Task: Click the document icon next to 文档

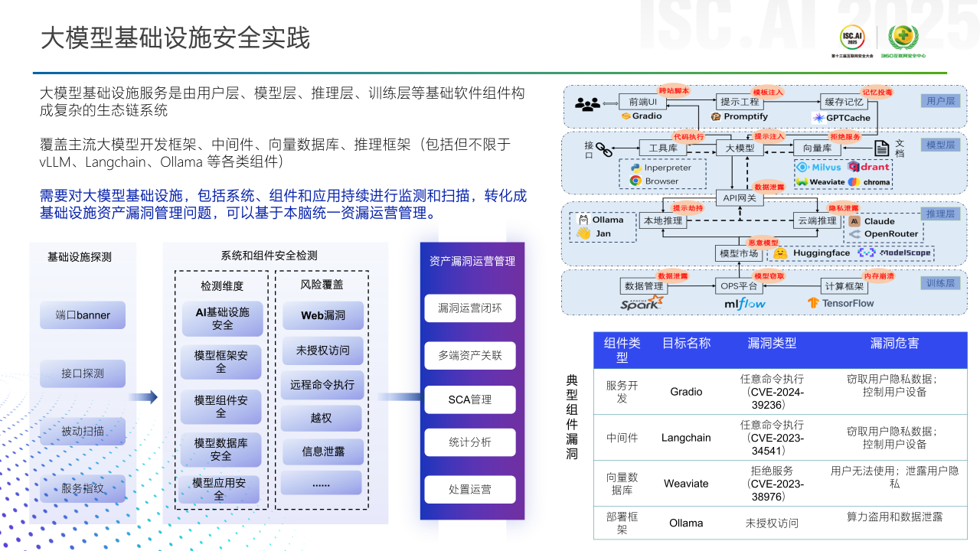Action: coord(880,148)
